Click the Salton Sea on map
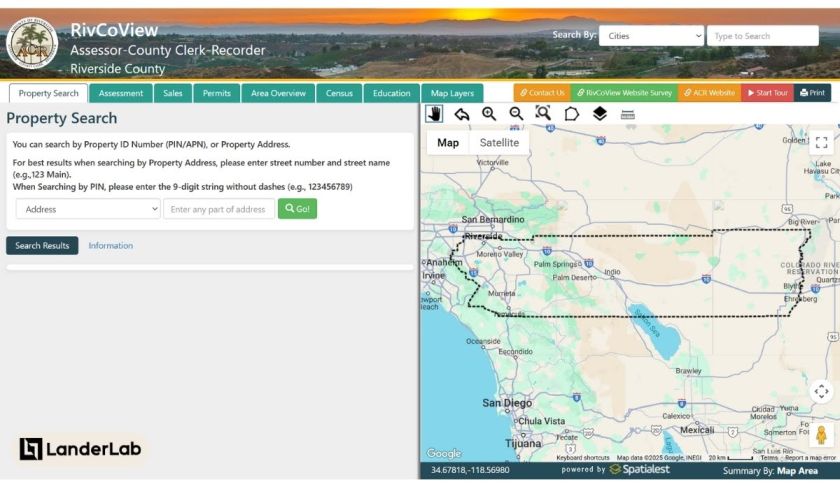 point(657,330)
